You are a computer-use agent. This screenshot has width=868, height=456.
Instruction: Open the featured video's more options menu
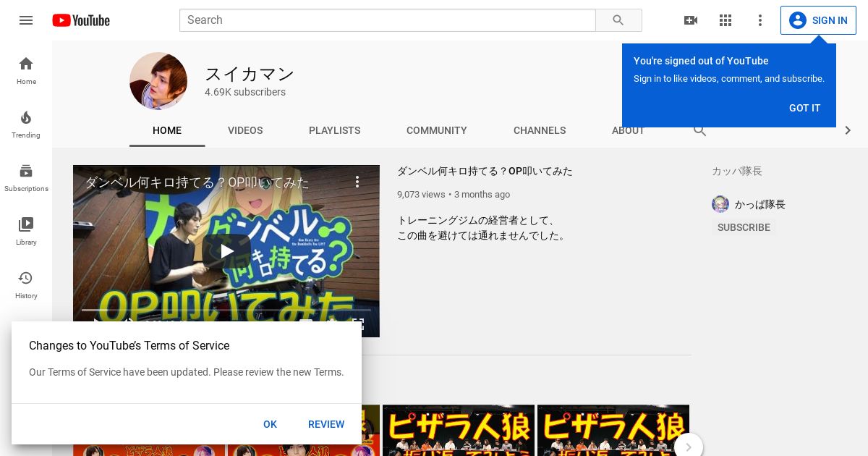[x=357, y=182]
